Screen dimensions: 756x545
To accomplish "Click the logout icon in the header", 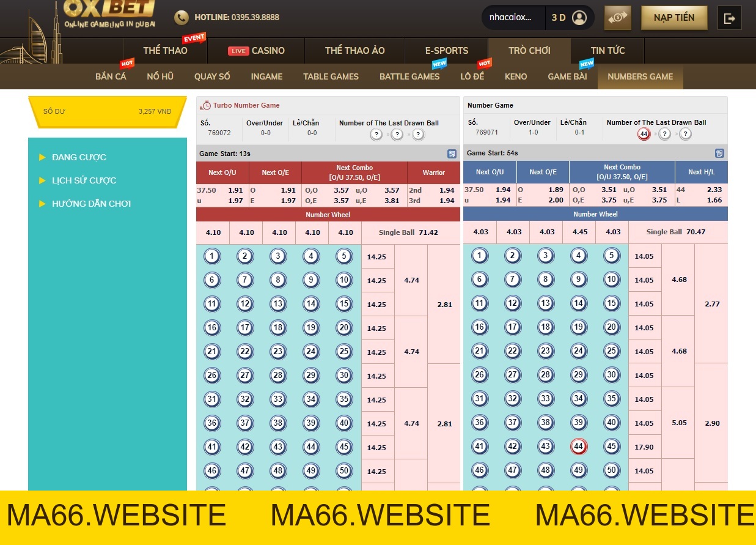I will (x=730, y=18).
